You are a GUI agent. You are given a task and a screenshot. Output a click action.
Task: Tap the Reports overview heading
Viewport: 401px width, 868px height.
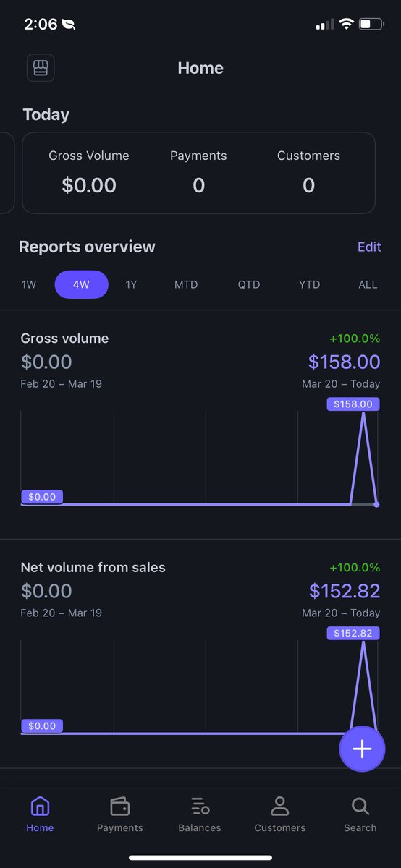point(87,247)
